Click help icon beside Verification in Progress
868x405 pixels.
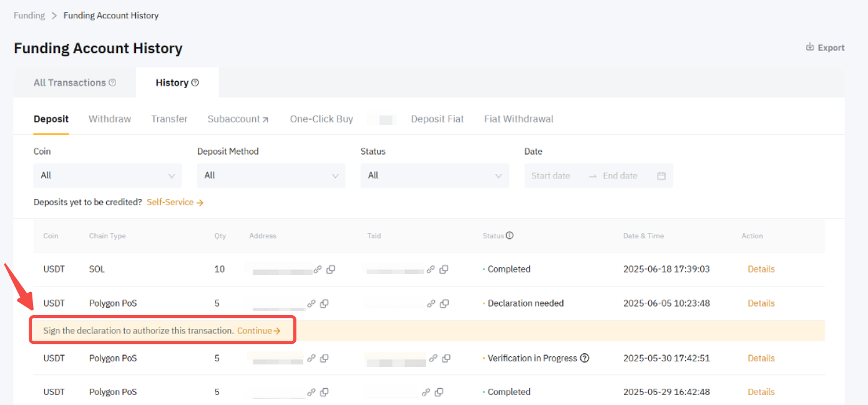pyautogui.click(x=585, y=358)
